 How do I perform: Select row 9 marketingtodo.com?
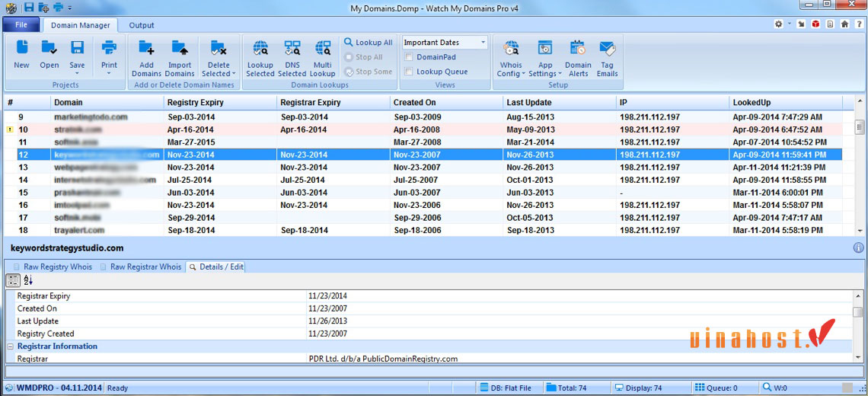(423, 117)
